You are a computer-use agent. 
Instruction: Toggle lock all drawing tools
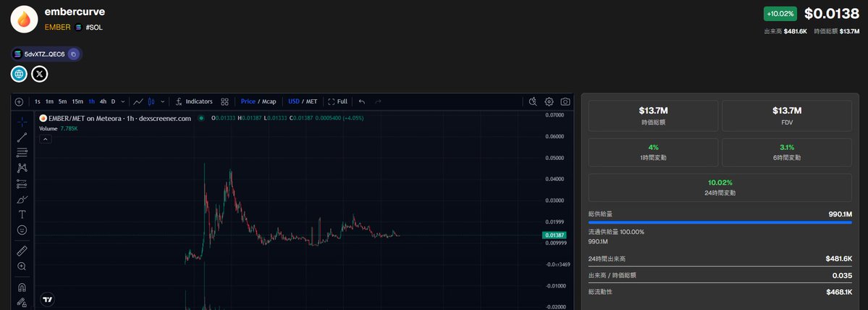click(x=22, y=303)
